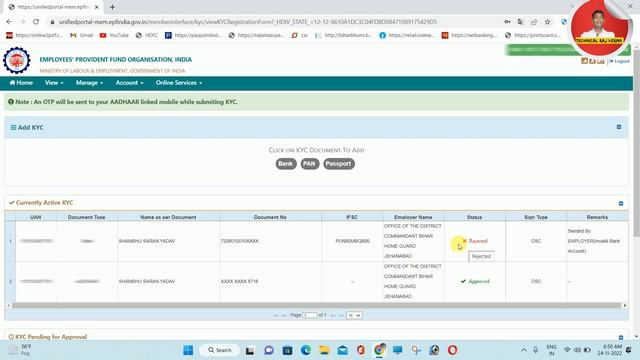Viewport: 640px width, 360px height.
Task: Click the taskbar Search box
Action: 220,350
